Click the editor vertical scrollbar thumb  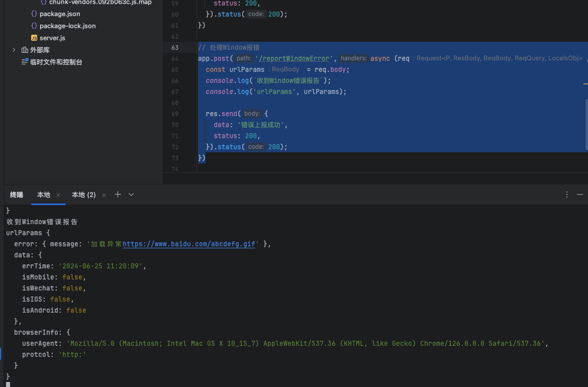[586, 124]
